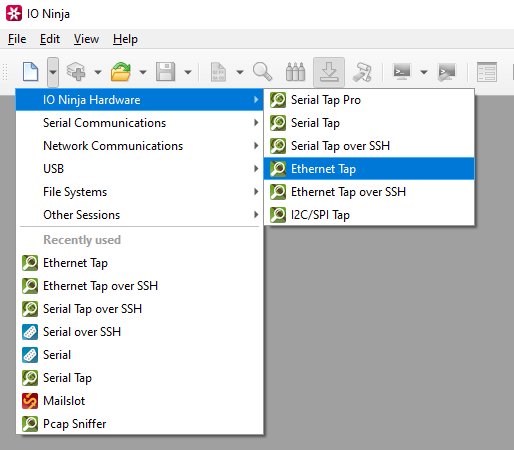Open recently used Pcap Sniffer

pos(139,424)
